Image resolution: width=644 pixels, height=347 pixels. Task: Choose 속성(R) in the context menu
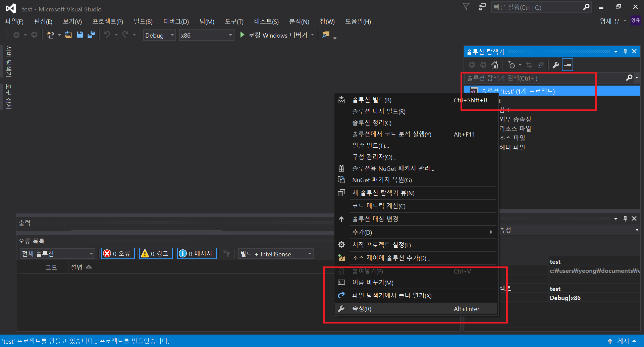pos(416,309)
